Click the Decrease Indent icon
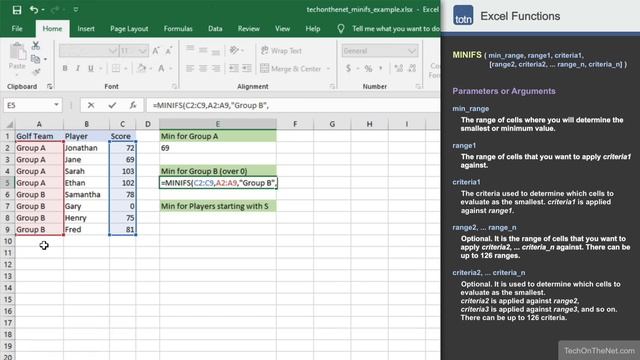Image resolution: width=640 pixels, height=360 pixels. 234,68
